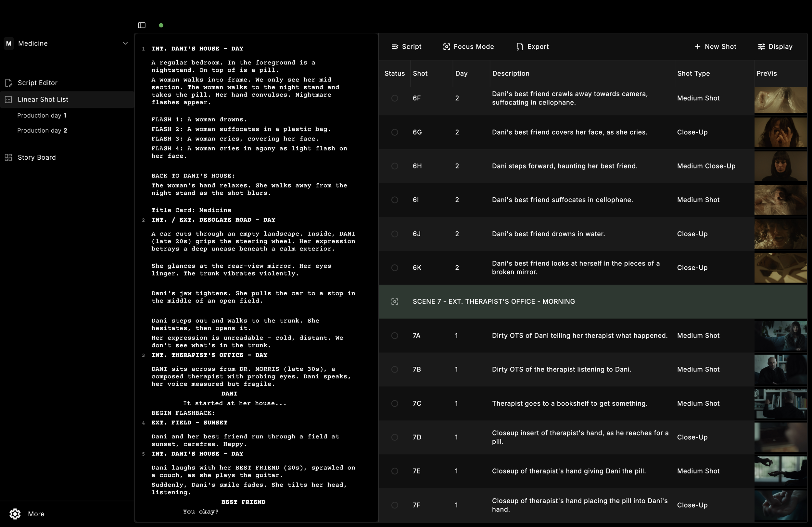Open the Story Board panel icon
Viewport: 812px width, 527px height.
click(x=8, y=157)
